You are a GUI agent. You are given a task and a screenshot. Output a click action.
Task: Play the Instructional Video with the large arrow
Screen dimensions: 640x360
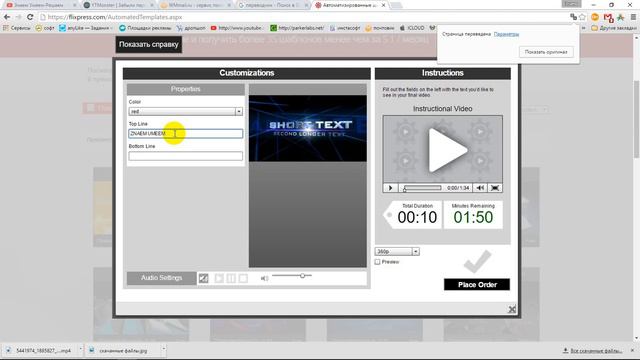point(447,150)
